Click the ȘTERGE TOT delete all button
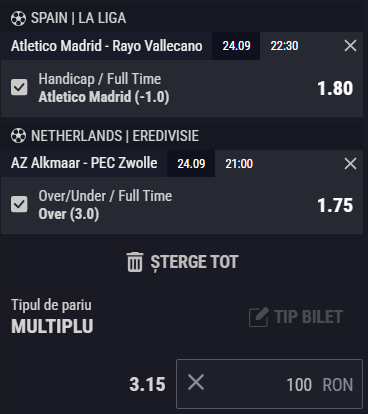The height and width of the screenshot is (414, 368). pos(183,262)
